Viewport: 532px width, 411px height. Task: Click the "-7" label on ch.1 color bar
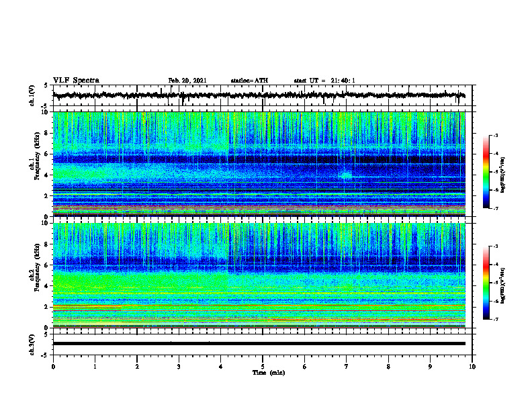click(x=495, y=208)
